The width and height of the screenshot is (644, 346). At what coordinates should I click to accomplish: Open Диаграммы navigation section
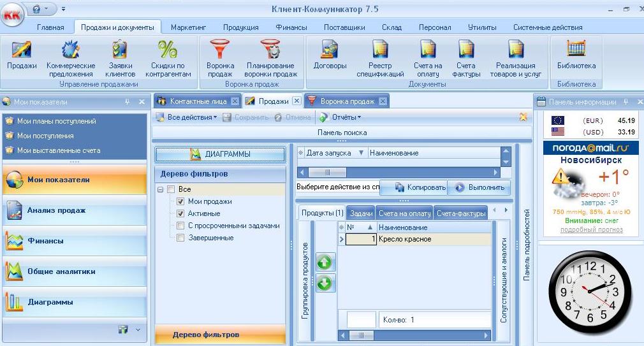click(x=75, y=302)
